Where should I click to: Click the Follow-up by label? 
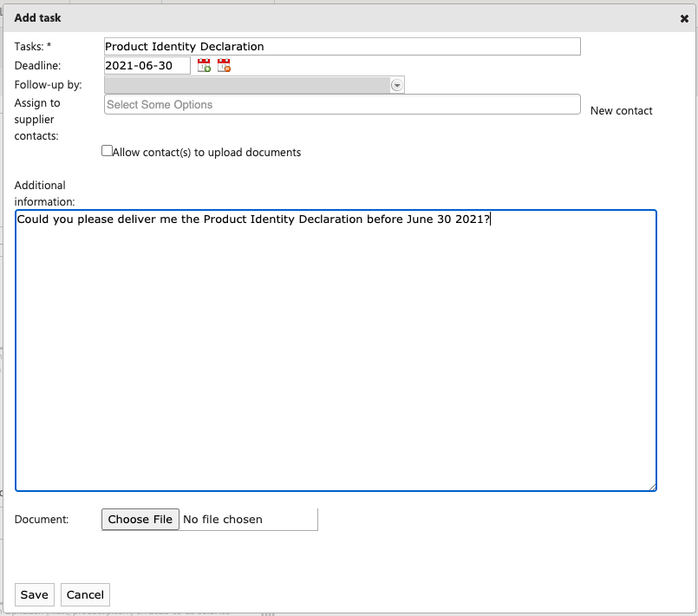coord(48,85)
